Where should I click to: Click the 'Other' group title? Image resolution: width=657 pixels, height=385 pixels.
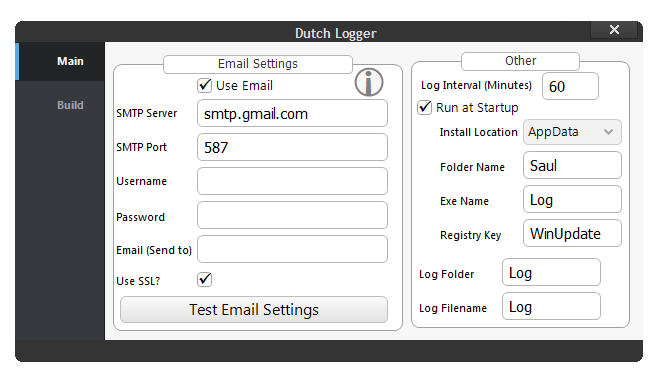tap(520, 61)
